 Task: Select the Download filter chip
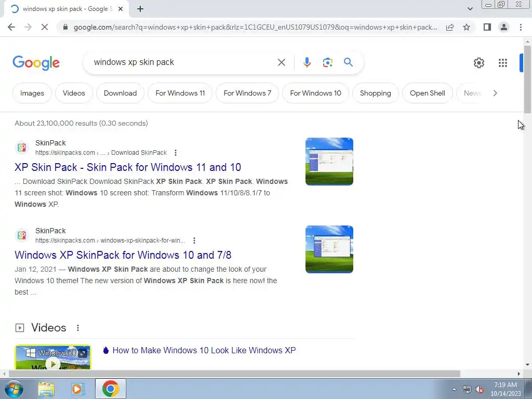point(120,93)
